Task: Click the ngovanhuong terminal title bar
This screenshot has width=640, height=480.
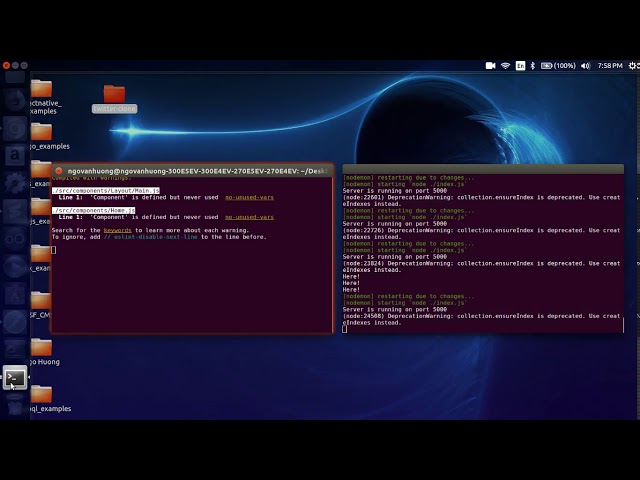Action: pyautogui.click(x=192, y=171)
